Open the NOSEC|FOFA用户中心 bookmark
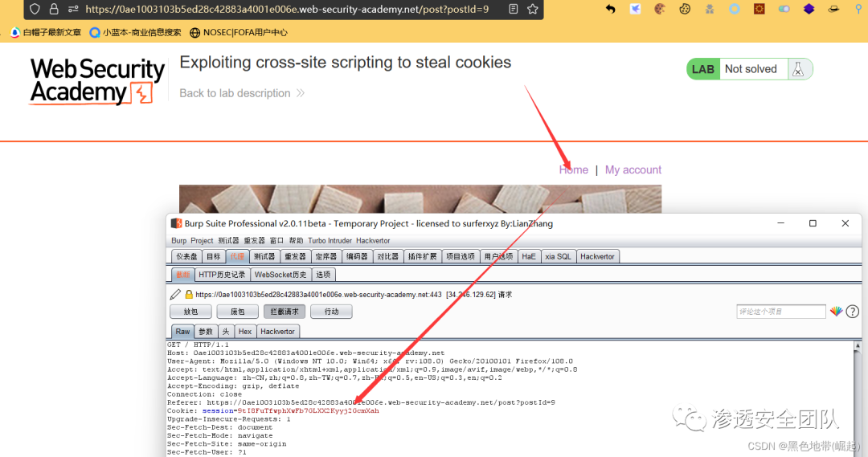The width and height of the screenshot is (868, 457). click(x=239, y=33)
